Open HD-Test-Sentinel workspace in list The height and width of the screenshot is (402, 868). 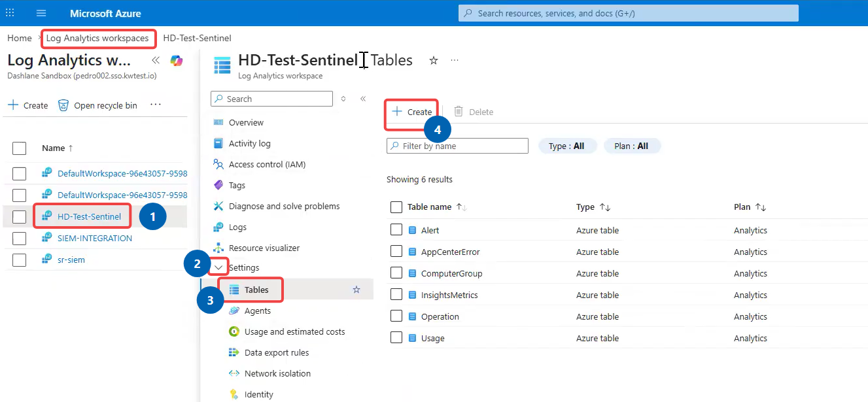pos(89,216)
